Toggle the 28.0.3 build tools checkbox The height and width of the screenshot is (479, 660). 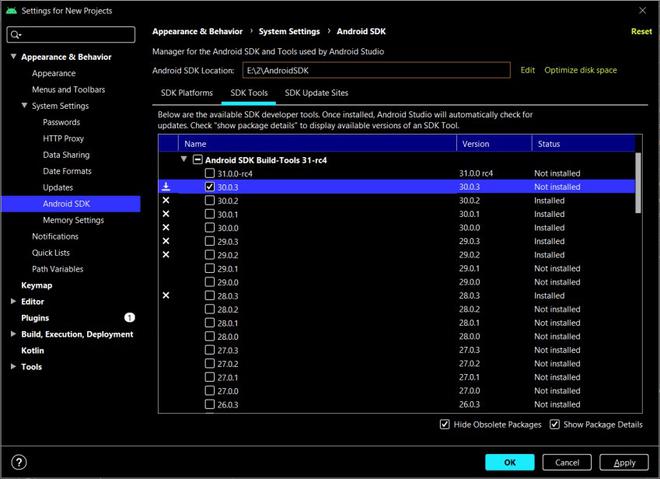(x=210, y=295)
